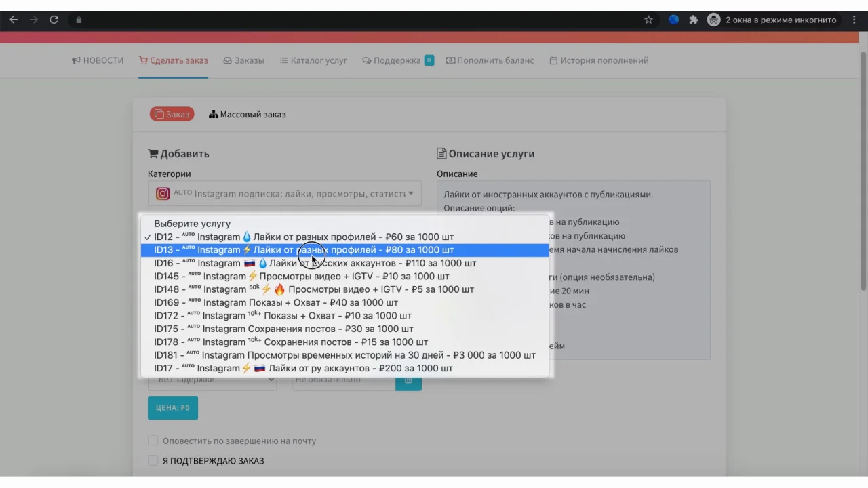Open Каталог услуг tab

click(x=313, y=60)
